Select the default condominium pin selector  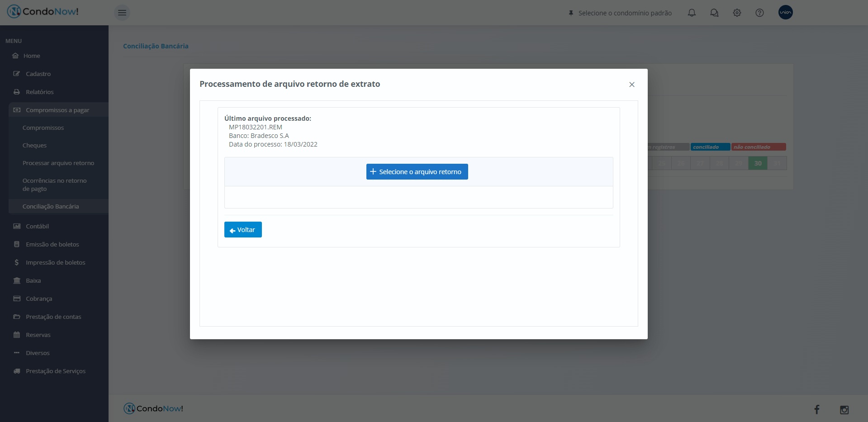pyautogui.click(x=620, y=13)
